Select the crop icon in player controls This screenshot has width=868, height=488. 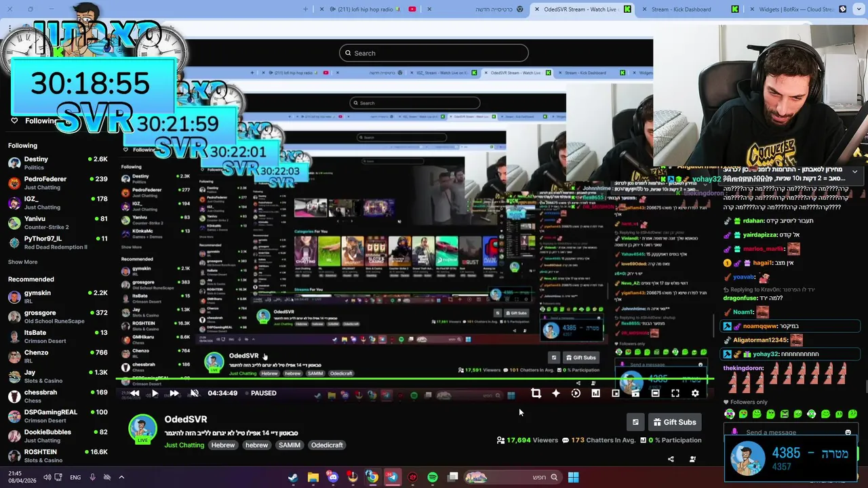(x=536, y=393)
